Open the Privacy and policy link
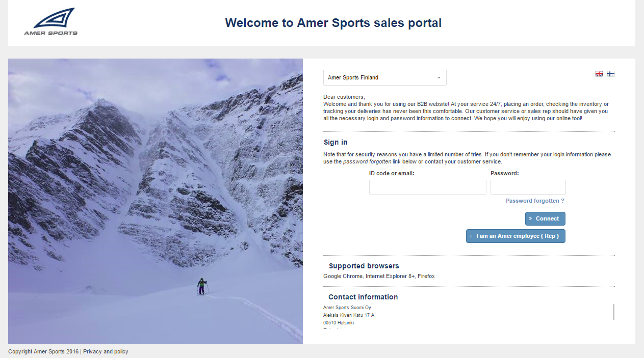The width and height of the screenshot is (644, 358). tap(106, 352)
